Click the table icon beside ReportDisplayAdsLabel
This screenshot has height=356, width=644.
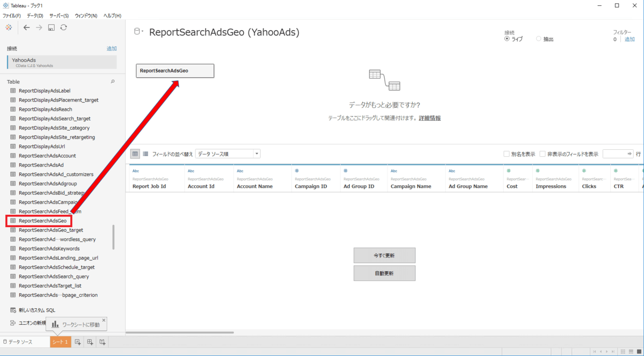click(13, 91)
